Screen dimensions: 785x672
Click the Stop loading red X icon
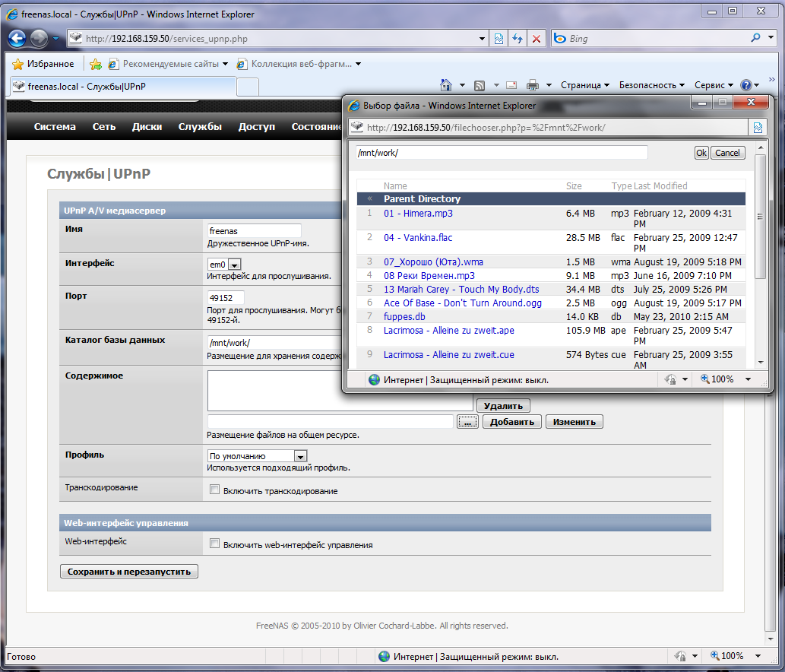click(537, 39)
